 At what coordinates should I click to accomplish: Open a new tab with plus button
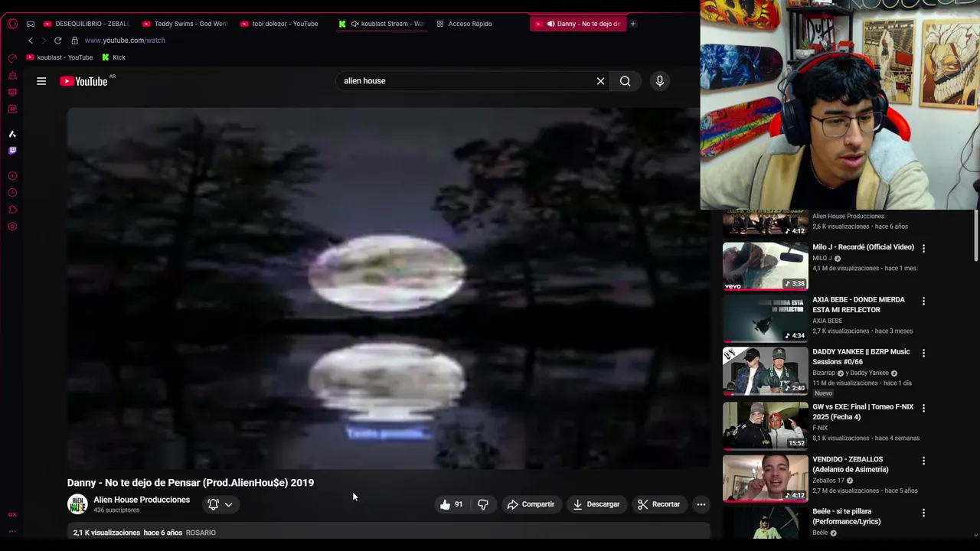(x=633, y=24)
